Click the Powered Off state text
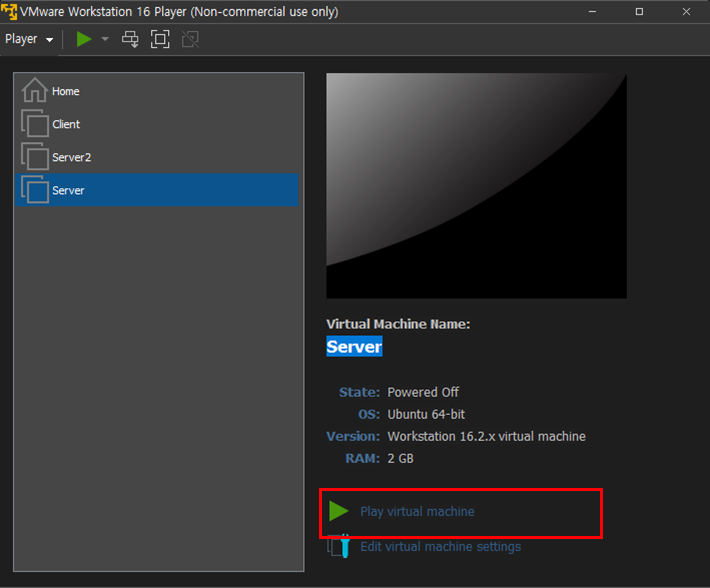This screenshot has height=588, width=710. 423,392
